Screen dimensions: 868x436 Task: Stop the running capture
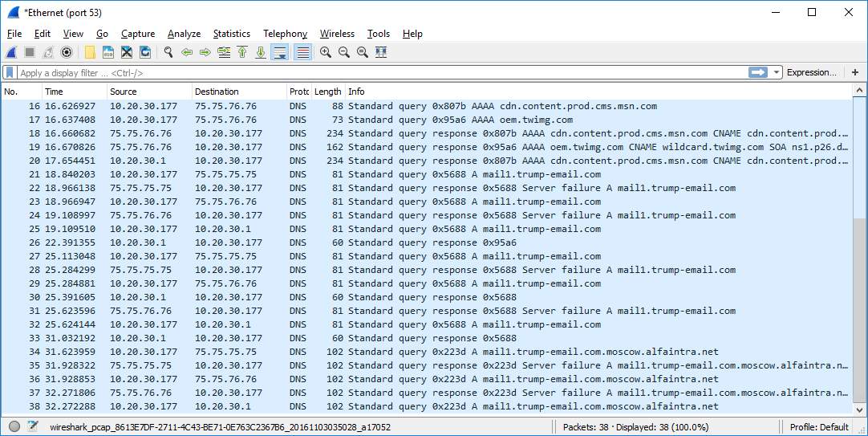(30, 53)
